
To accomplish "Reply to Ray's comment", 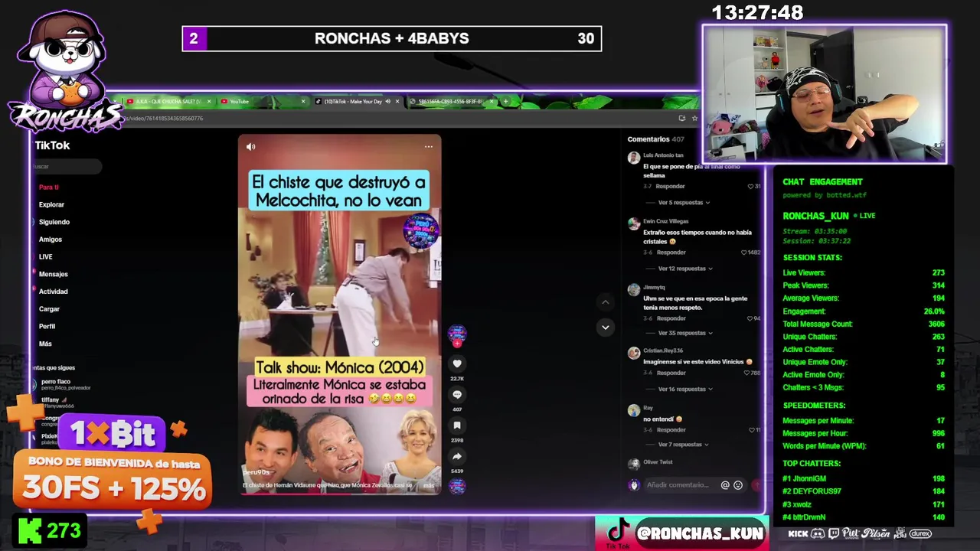I will point(671,430).
